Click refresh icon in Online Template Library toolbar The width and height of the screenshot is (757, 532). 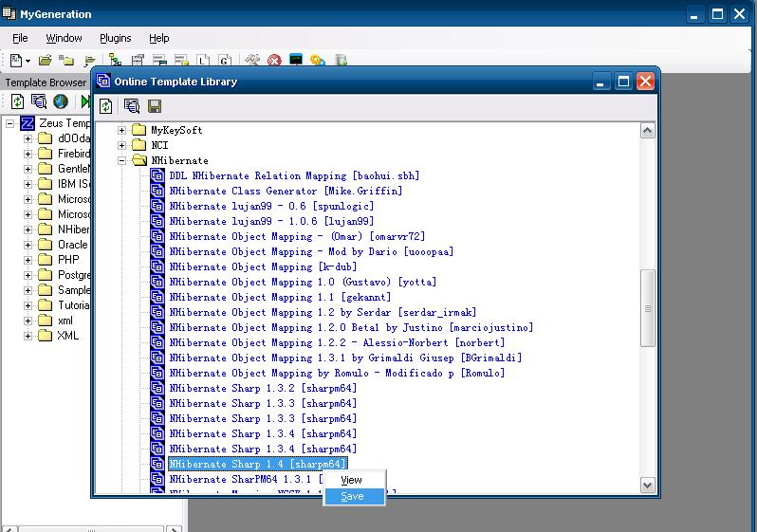click(106, 105)
